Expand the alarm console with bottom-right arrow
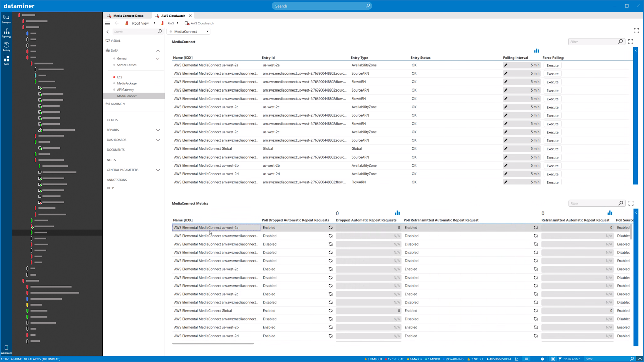The height and width of the screenshot is (362, 644). pos(640,359)
